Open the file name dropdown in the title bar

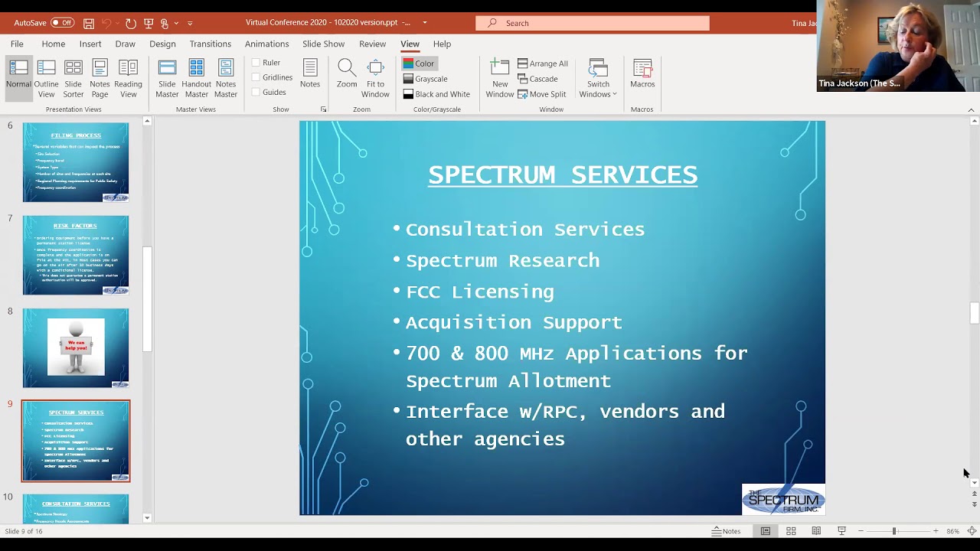[x=425, y=23]
